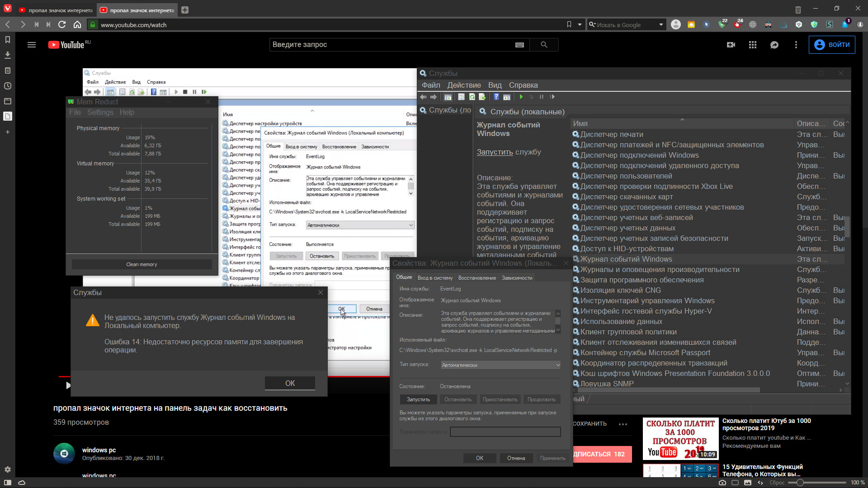This screenshot has height=488, width=868.
Task: Open the Справка menu in Службы window
Action: pos(523,85)
